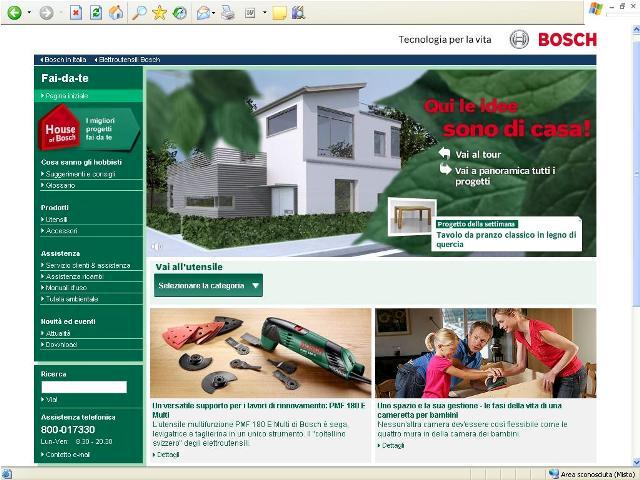The image size is (640, 480).
Task: Select Pagina iniziale in sidebar
Action: tap(89, 96)
